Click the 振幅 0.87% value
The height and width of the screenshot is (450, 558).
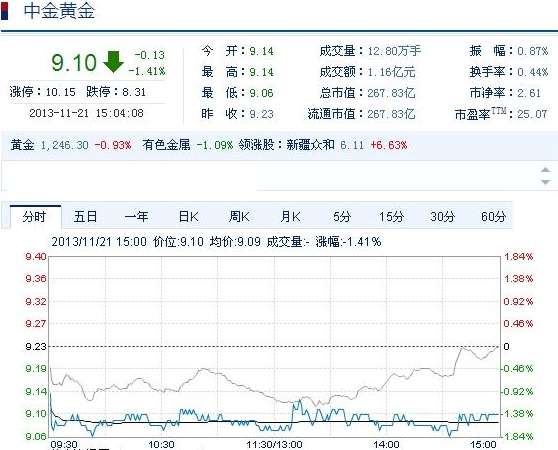point(533,51)
